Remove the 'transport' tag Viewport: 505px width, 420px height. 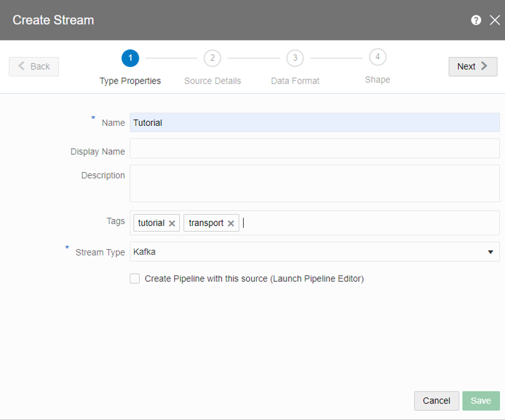(x=231, y=223)
